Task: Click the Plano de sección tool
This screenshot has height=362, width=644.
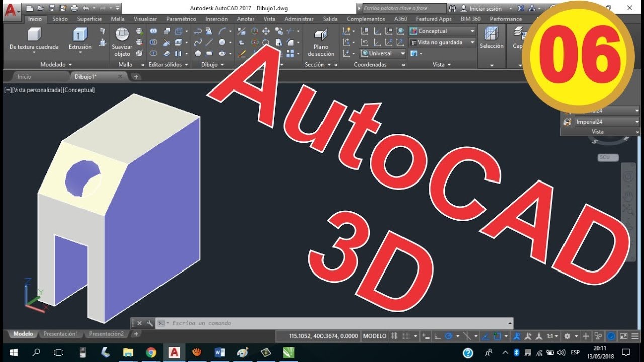Action: click(321, 42)
